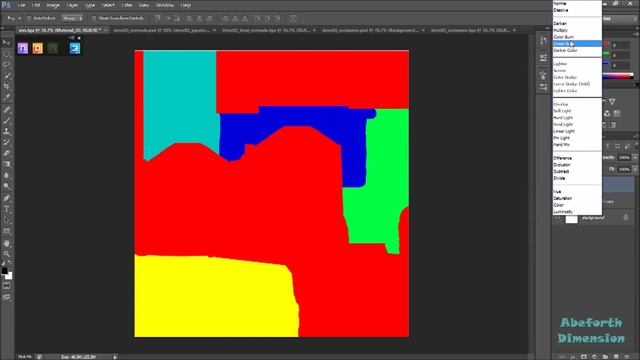640x360 pixels.
Task: Select the Eraser tool
Action: tap(7, 153)
